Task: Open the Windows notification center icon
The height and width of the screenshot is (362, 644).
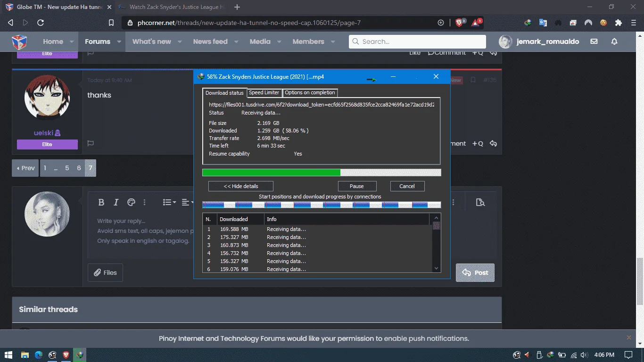Action: pos(628,354)
